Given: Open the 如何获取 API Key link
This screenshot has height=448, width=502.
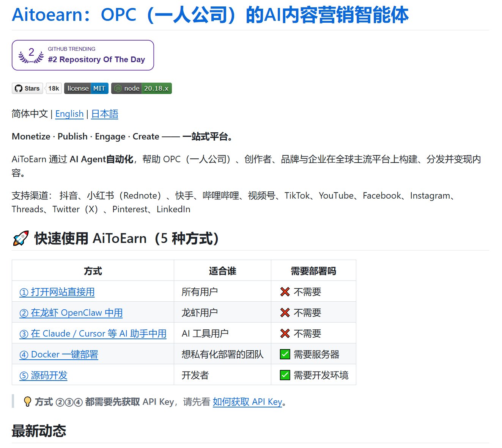Looking at the screenshot, I should [x=247, y=402].
